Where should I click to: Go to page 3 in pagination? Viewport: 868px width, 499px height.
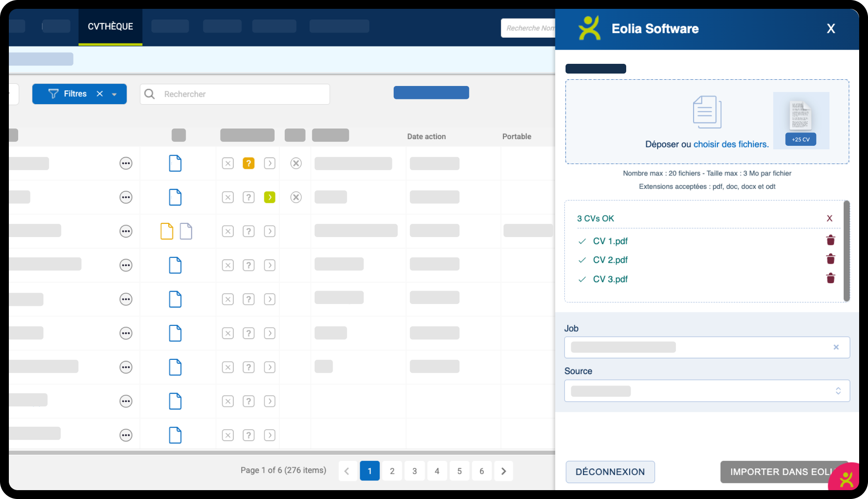pos(415,471)
